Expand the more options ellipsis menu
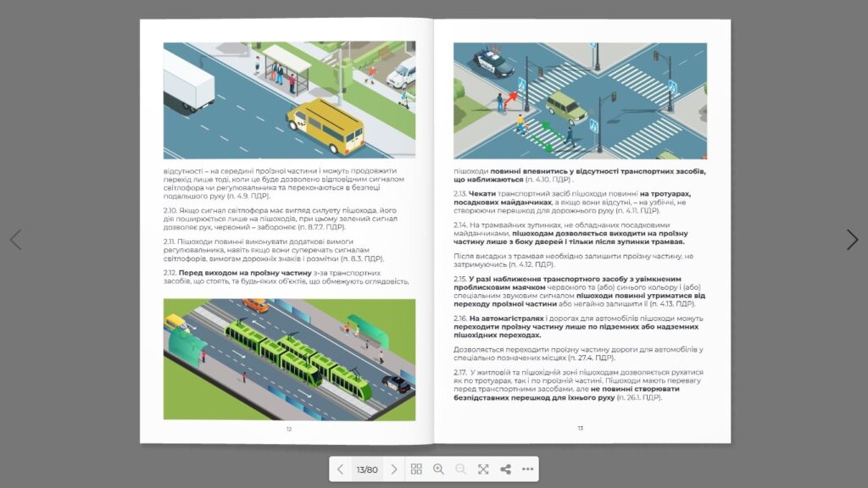 click(x=527, y=469)
